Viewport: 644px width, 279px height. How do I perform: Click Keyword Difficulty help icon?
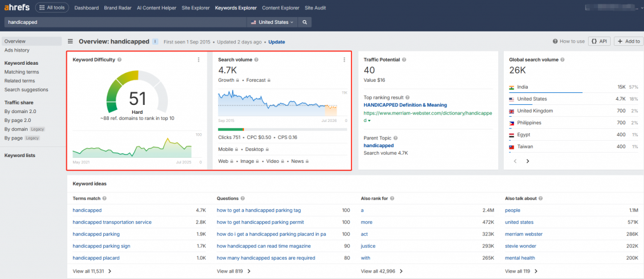click(x=119, y=60)
